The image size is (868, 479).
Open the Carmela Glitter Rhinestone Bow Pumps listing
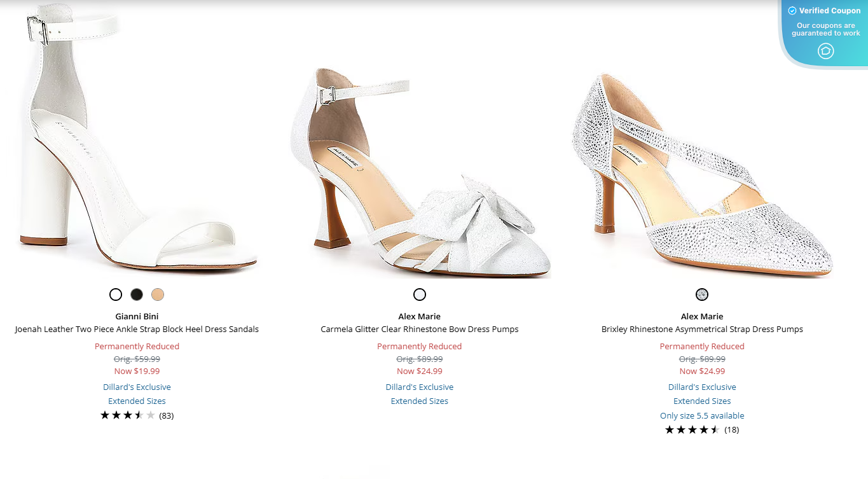(419, 329)
